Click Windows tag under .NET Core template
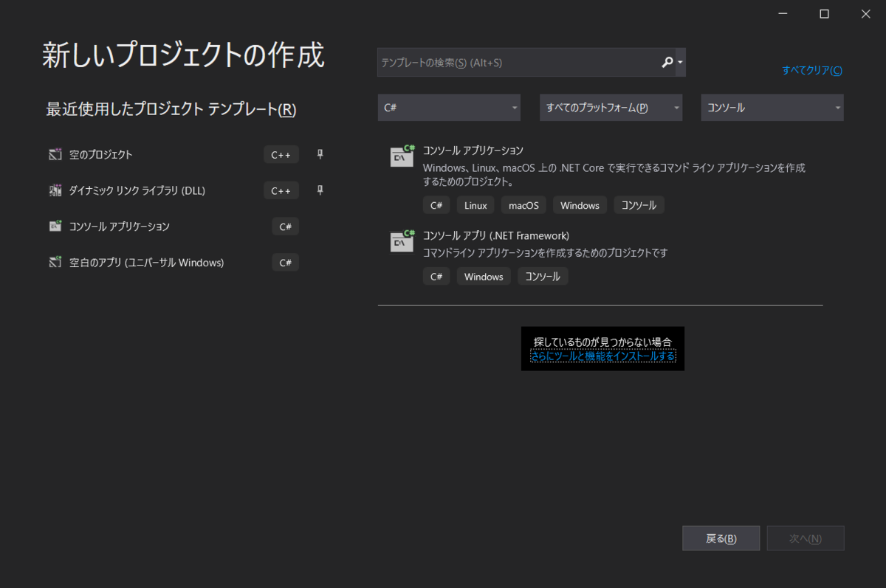Screen dimensions: 886x588 pos(580,205)
